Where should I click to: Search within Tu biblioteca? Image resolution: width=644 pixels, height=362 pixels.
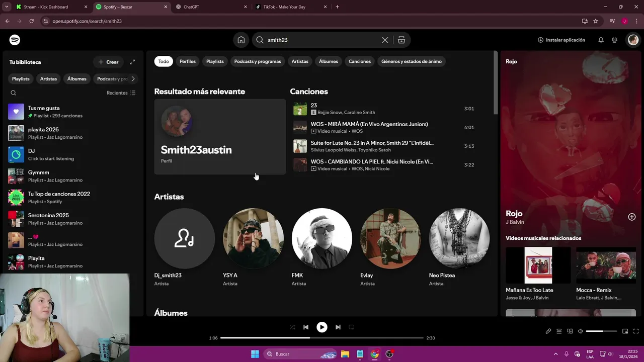14,93
